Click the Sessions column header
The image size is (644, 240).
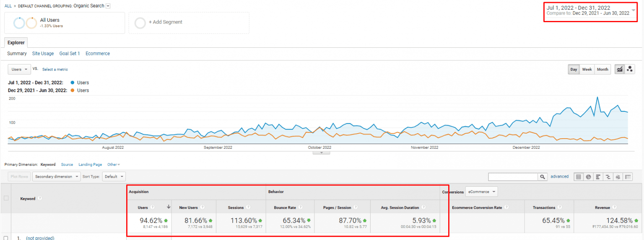point(236,207)
